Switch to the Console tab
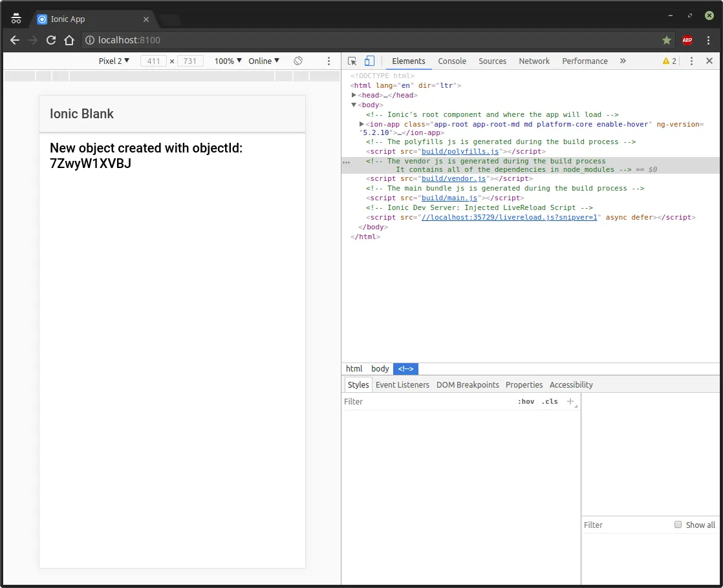The height and width of the screenshot is (588, 723). click(x=452, y=61)
